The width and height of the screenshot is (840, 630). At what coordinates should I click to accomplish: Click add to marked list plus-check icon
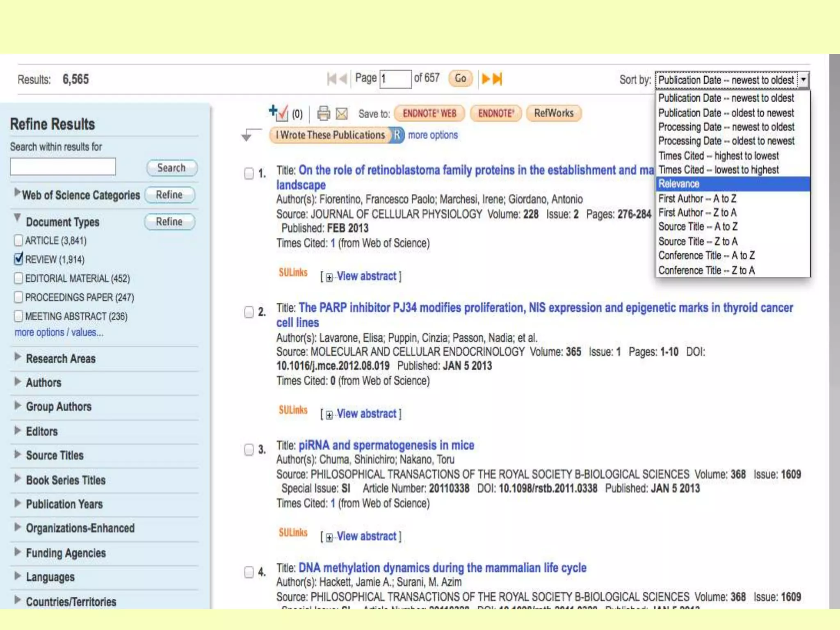[278, 113]
